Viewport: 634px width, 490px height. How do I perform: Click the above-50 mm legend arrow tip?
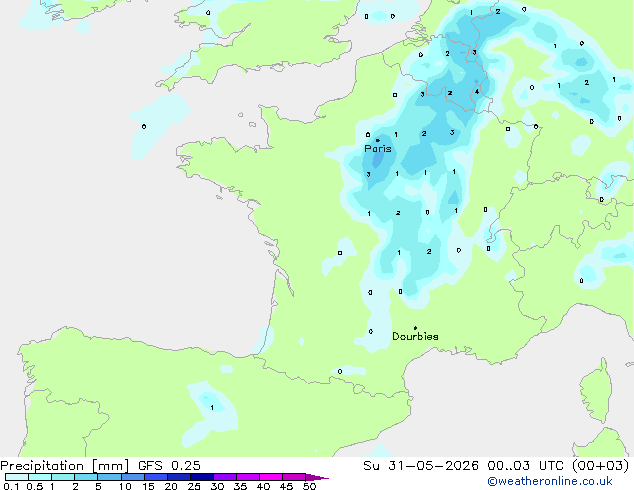point(317,477)
